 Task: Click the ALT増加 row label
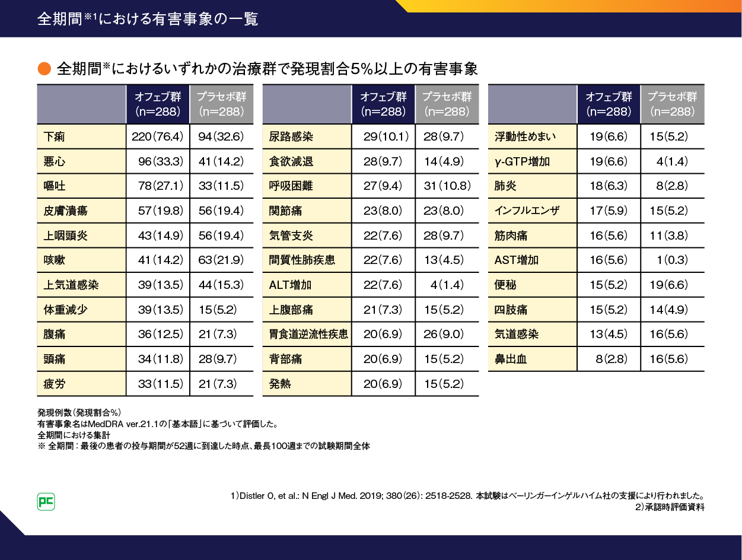(x=291, y=285)
